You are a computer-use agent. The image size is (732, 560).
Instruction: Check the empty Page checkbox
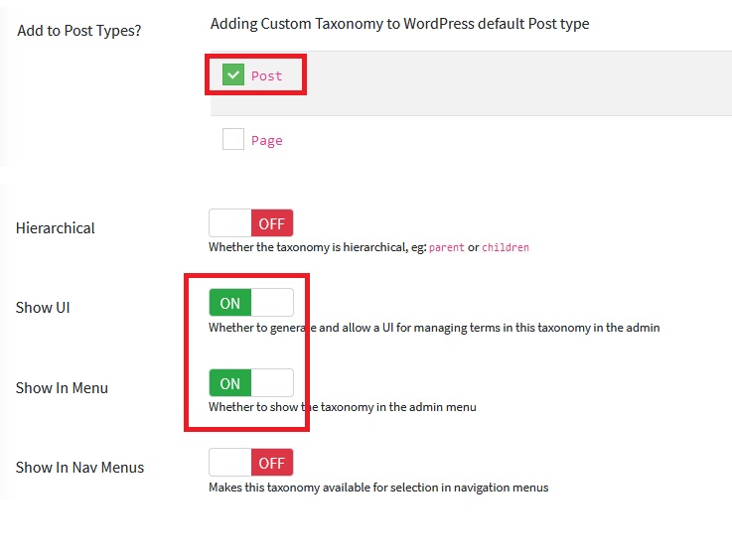(x=233, y=140)
